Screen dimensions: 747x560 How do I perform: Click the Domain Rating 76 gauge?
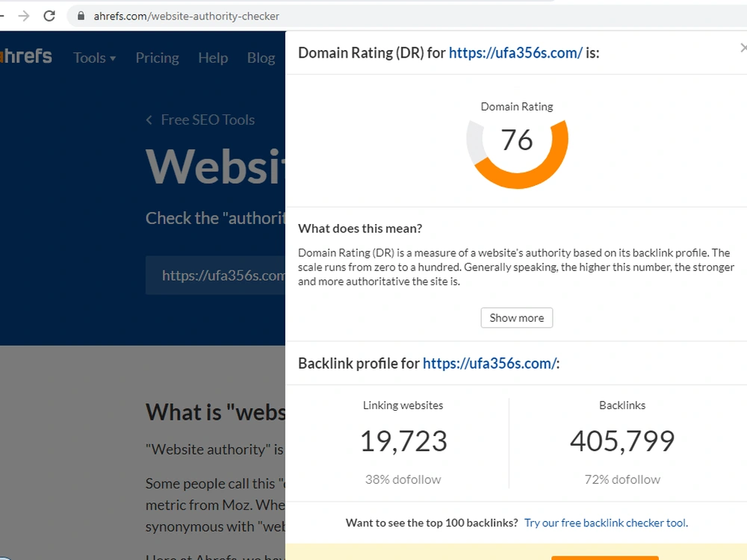tap(517, 153)
